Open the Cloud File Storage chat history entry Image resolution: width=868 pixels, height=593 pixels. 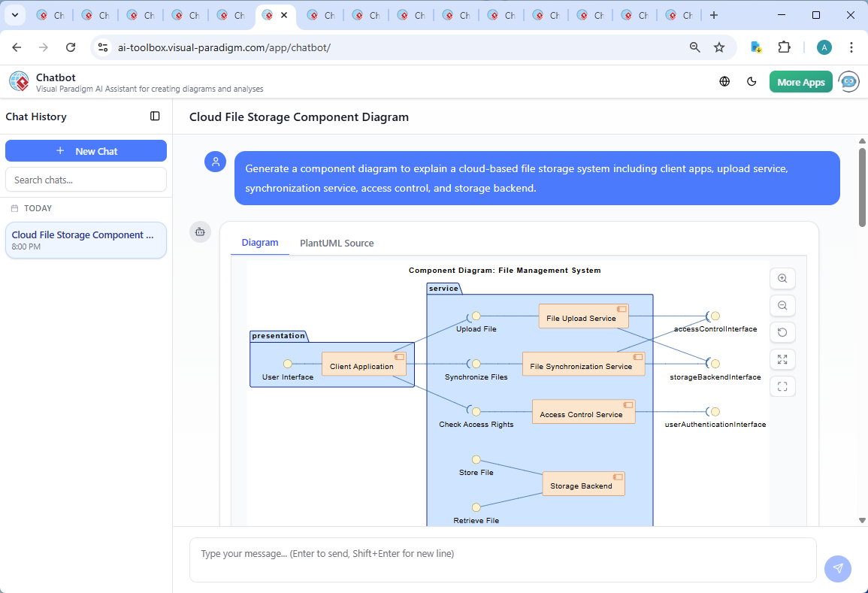pos(86,240)
